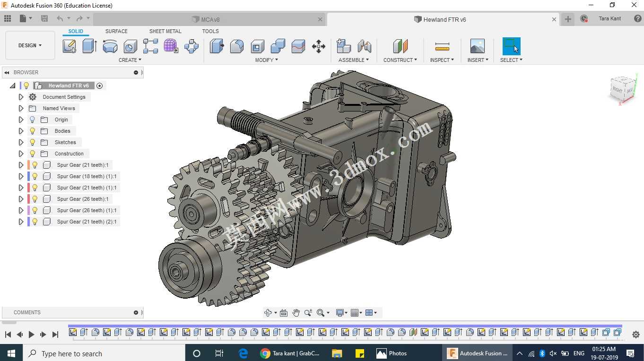
Task: Expand Named Views node
Action: pos(21,108)
